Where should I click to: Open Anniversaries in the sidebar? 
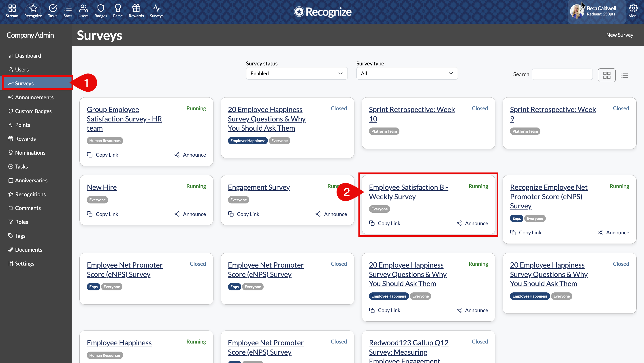31,181
